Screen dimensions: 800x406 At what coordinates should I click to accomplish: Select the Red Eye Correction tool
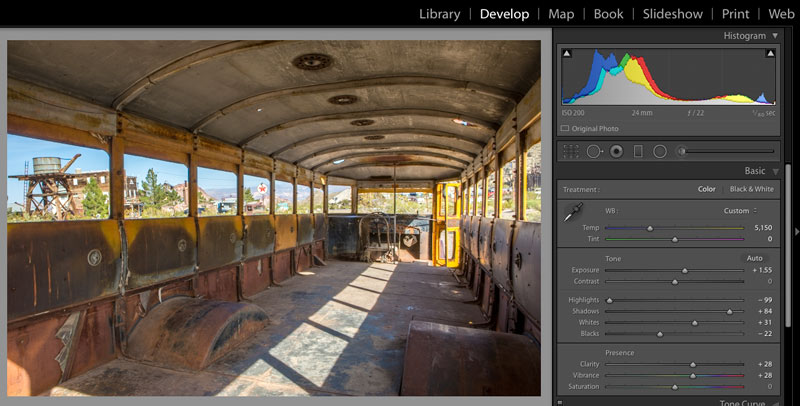pyautogui.click(x=616, y=151)
